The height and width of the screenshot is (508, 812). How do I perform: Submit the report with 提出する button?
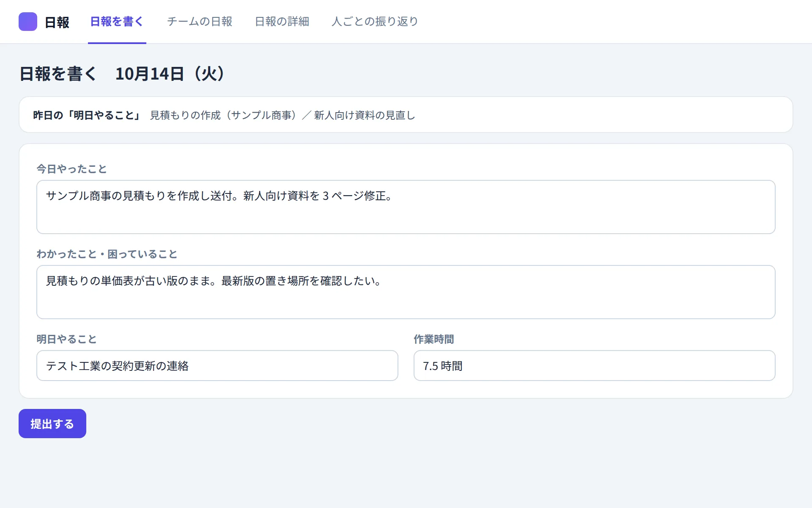click(52, 423)
